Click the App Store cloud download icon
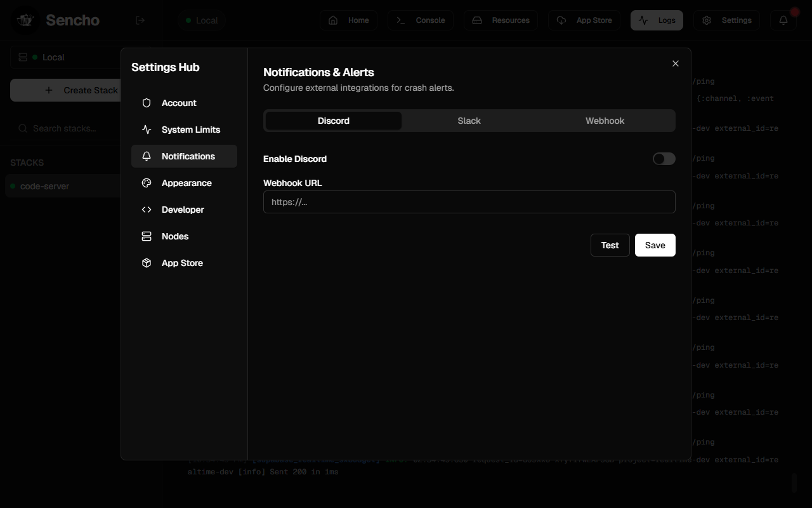 click(x=561, y=20)
